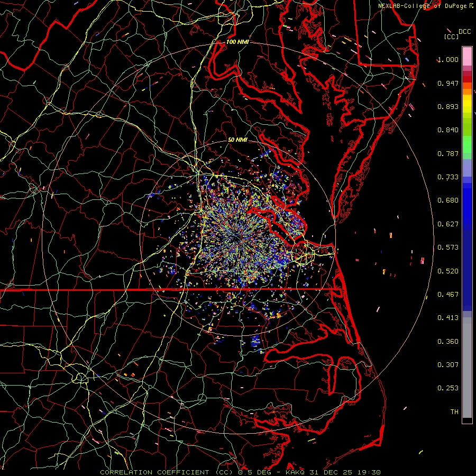
Task: Click the 0.787 legend value
Action: point(448,153)
